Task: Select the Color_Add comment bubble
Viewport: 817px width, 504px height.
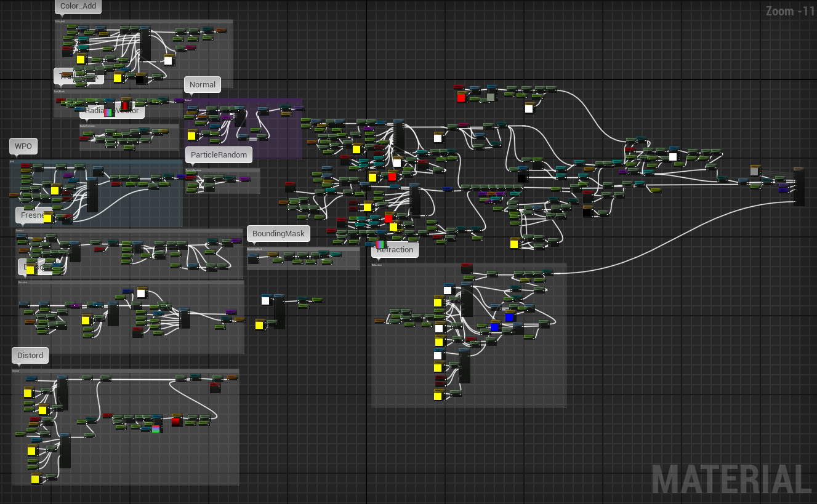Action: [78, 7]
